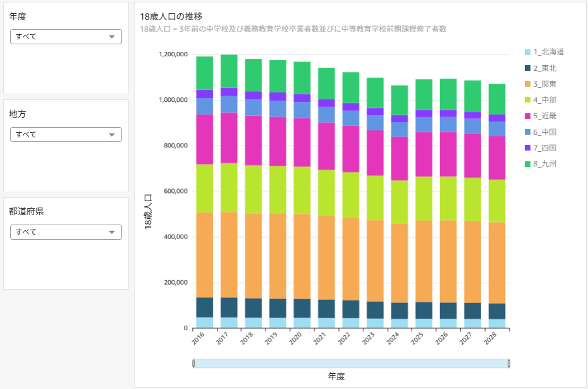
Task: Open the 年度 filter dropdown
Action: pos(66,37)
